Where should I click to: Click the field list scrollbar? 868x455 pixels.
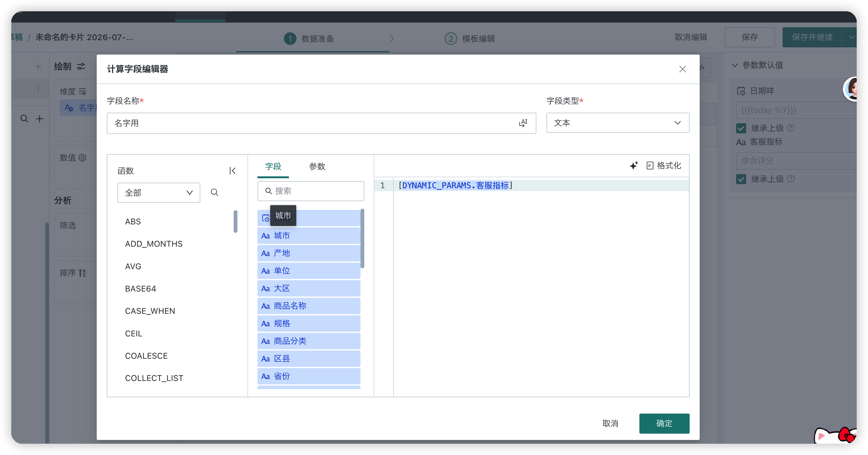pyautogui.click(x=362, y=238)
